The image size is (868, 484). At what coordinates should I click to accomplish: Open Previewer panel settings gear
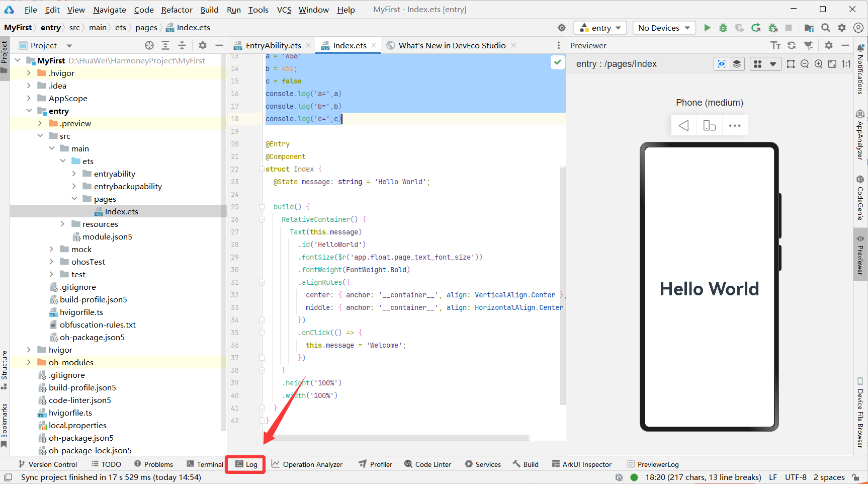click(829, 45)
